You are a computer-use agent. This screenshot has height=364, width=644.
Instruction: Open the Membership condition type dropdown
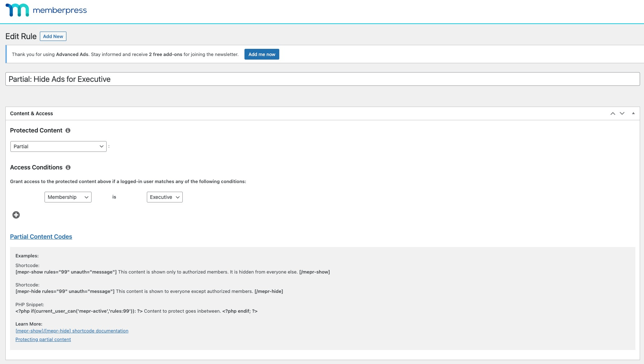pos(68,197)
